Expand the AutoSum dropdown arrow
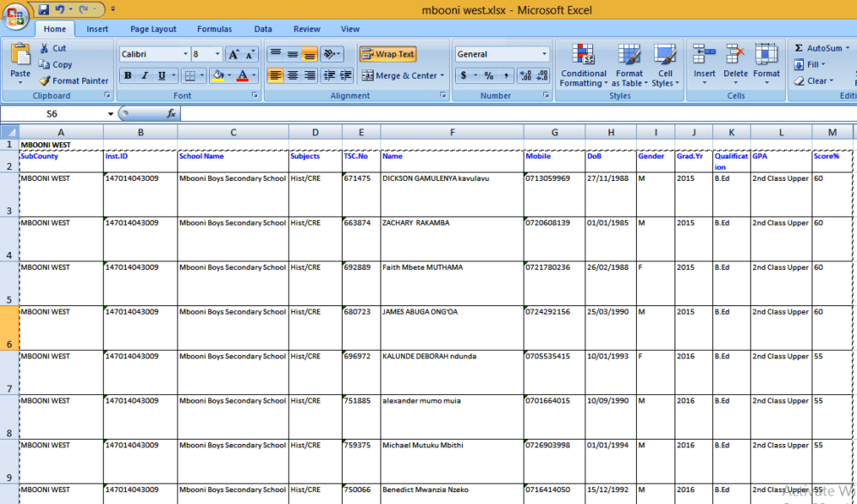857x504 pixels. pyautogui.click(x=848, y=48)
